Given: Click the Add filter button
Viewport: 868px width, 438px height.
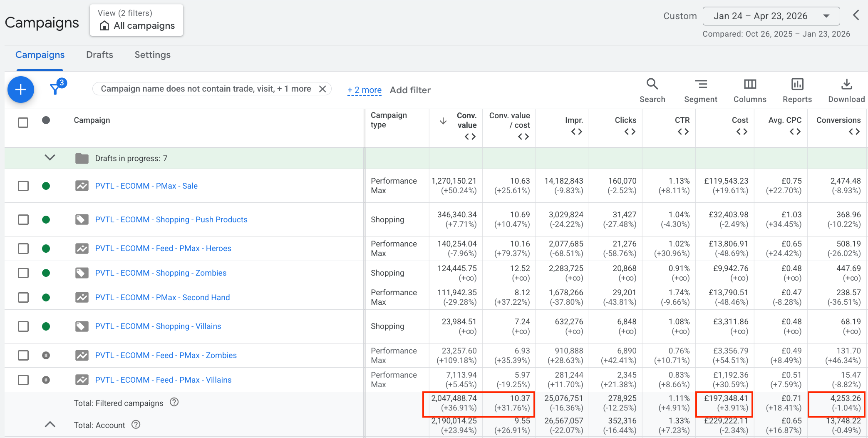Looking at the screenshot, I should pos(410,90).
